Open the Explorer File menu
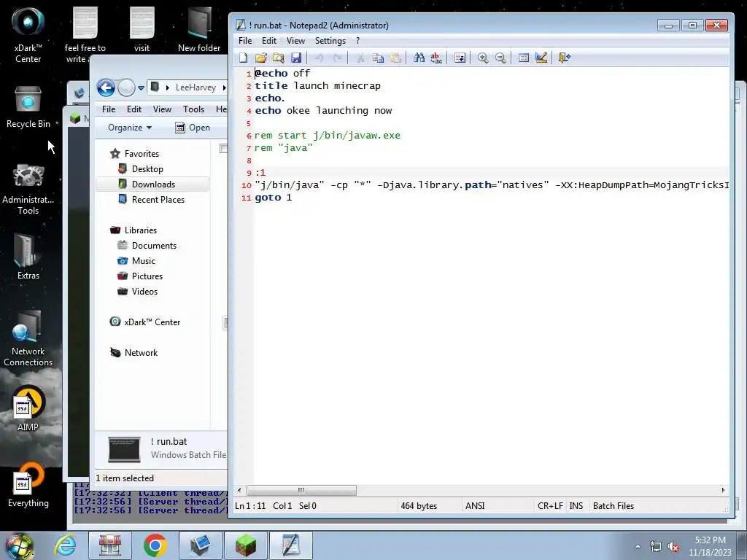 pyautogui.click(x=109, y=109)
